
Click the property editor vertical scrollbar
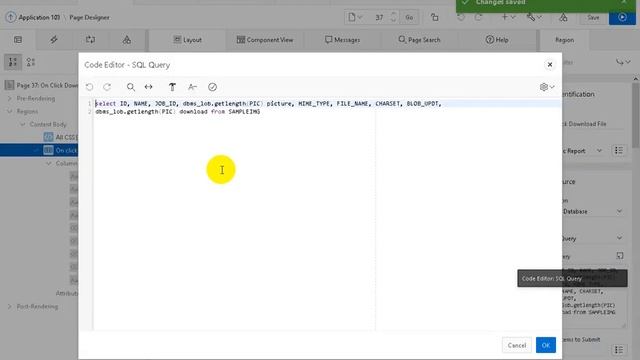(x=635, y=115)
